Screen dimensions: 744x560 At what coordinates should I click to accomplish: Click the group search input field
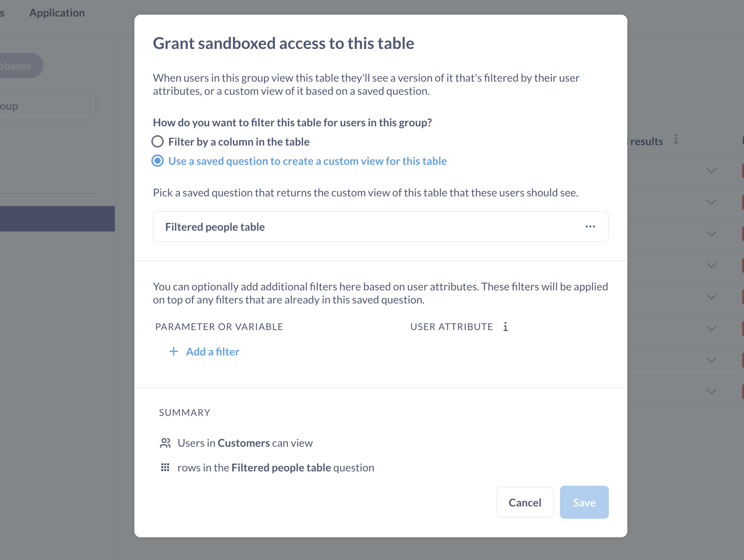46,106
